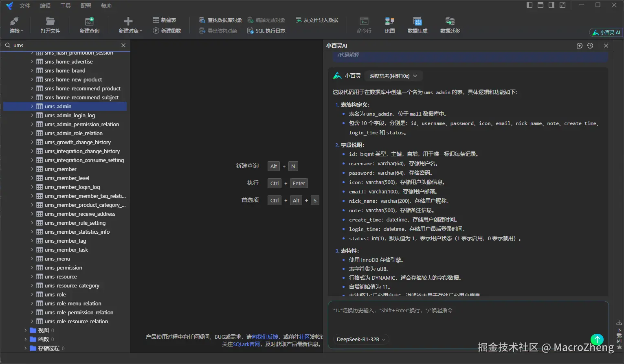Screen dimensions: 624x364
Task: Open the 数据迁移 data migration tool
Action: [x=450, y=25]
